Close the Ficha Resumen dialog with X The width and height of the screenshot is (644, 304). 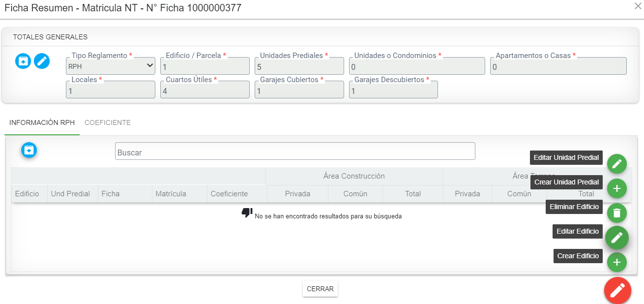pyautogui.click(x=638, y=6)
